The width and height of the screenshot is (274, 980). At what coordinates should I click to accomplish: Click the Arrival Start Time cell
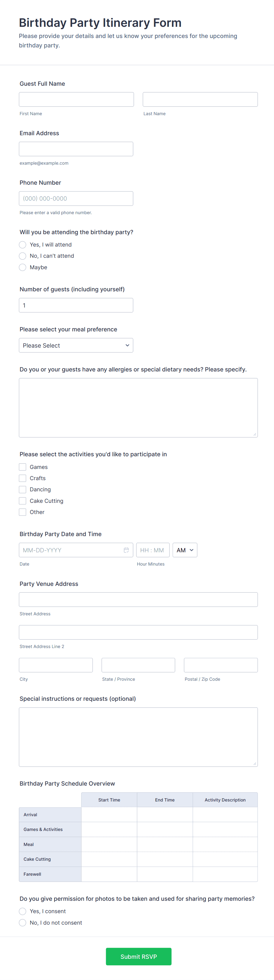(109, 814)
